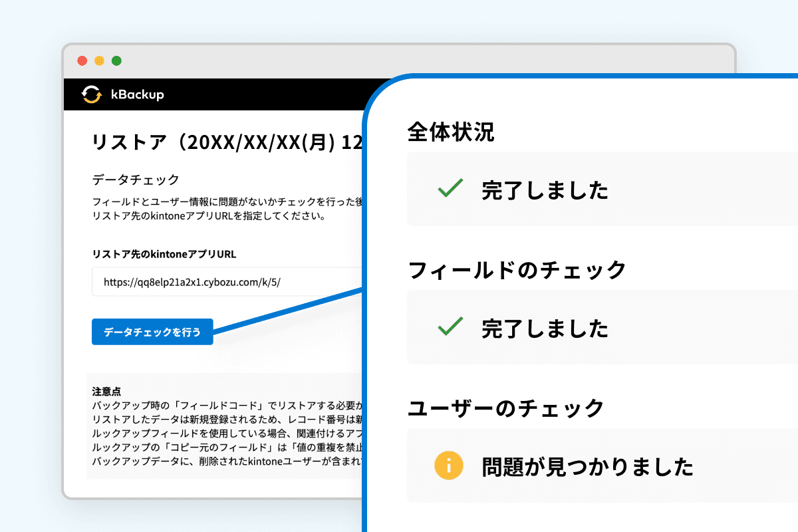Click the データチェックを行う button
The image size is (798, 532).
pos(152,331)
